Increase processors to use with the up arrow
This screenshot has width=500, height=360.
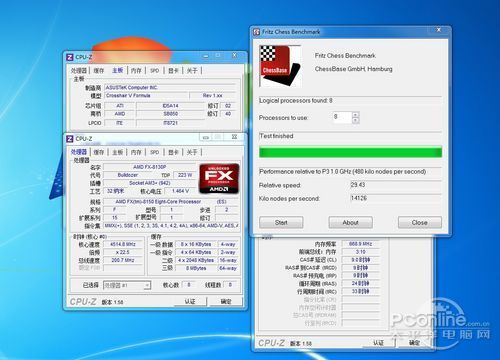(356, 115)
